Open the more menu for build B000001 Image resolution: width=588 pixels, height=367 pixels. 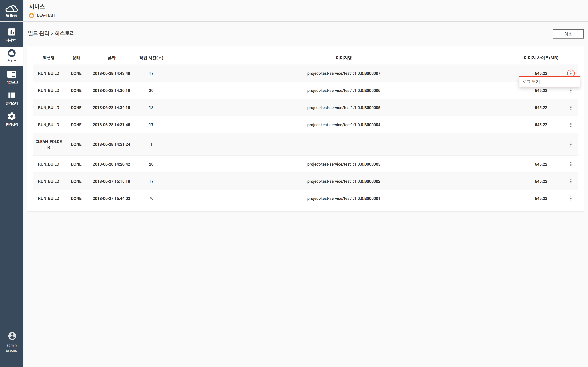point(571,198)
